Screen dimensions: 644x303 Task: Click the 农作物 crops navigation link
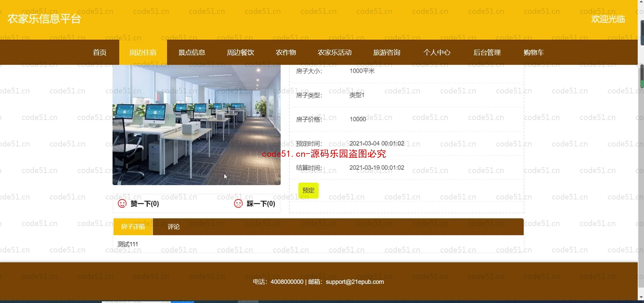[x=286, y=52]
